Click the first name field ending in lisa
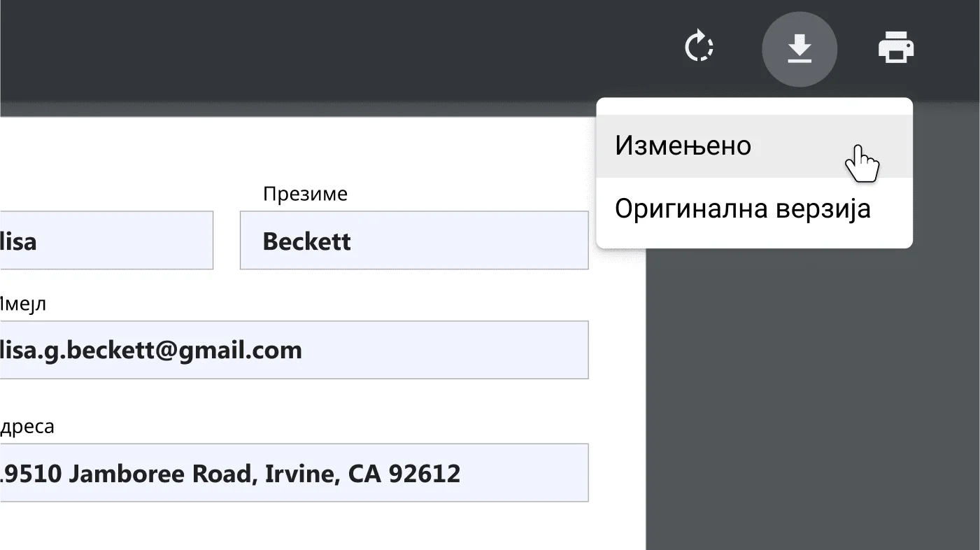 pos(105,240)
